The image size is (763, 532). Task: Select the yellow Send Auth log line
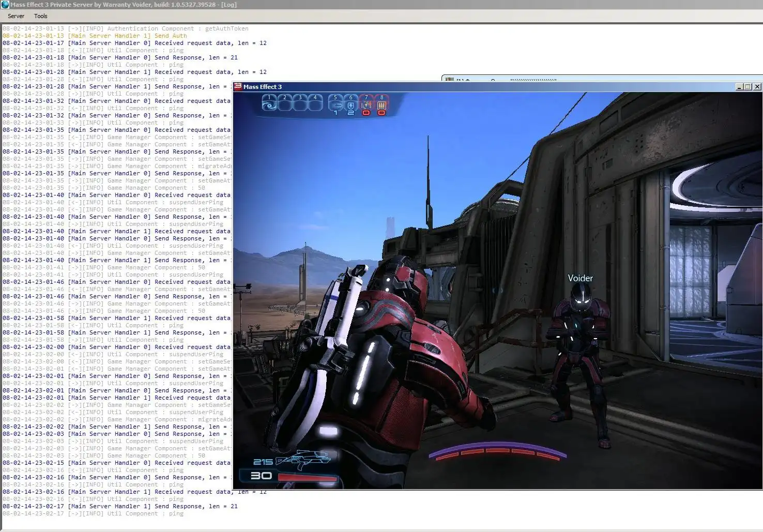pos(95,36)
